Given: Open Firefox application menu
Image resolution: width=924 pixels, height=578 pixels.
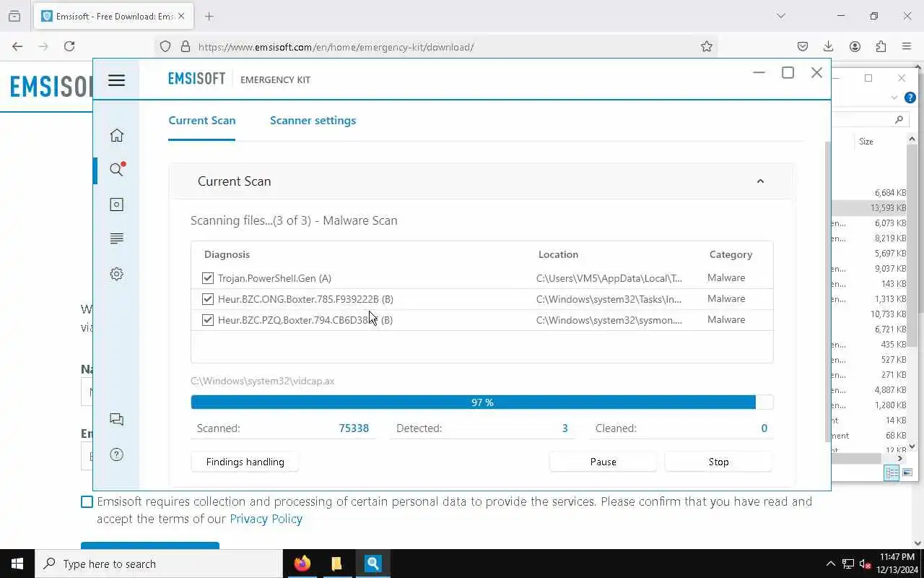Looking at the screenshot, I should (x=907, y=46).
